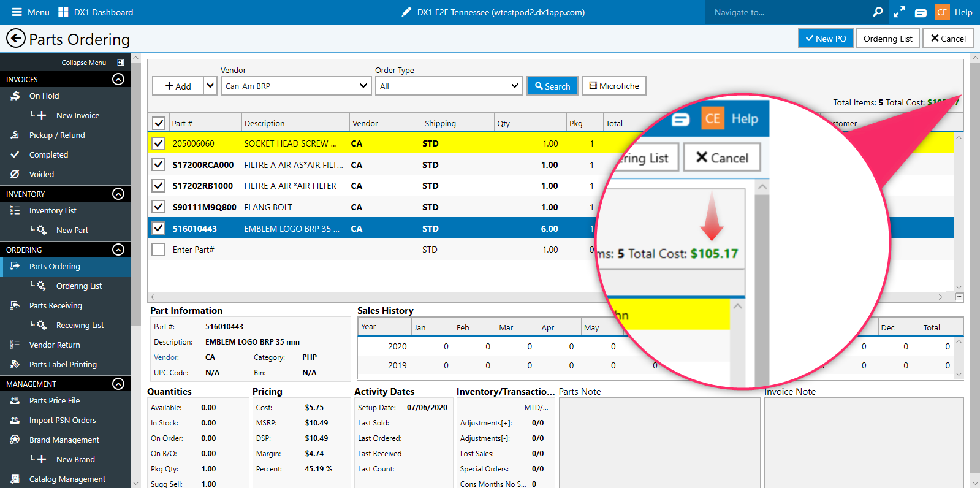Collapse the INVENTORY section
Screen dimensions: 980x488
(x=118, y=194)
